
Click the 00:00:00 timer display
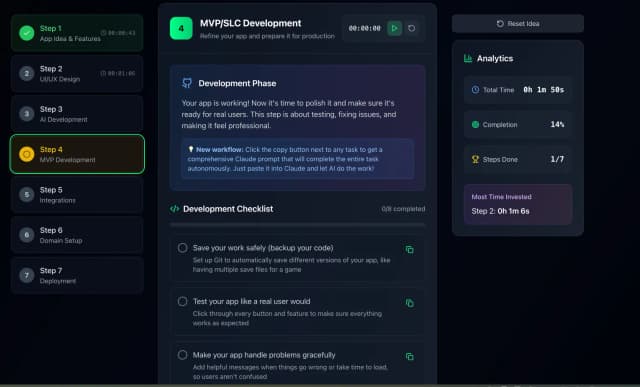(364, 28)
